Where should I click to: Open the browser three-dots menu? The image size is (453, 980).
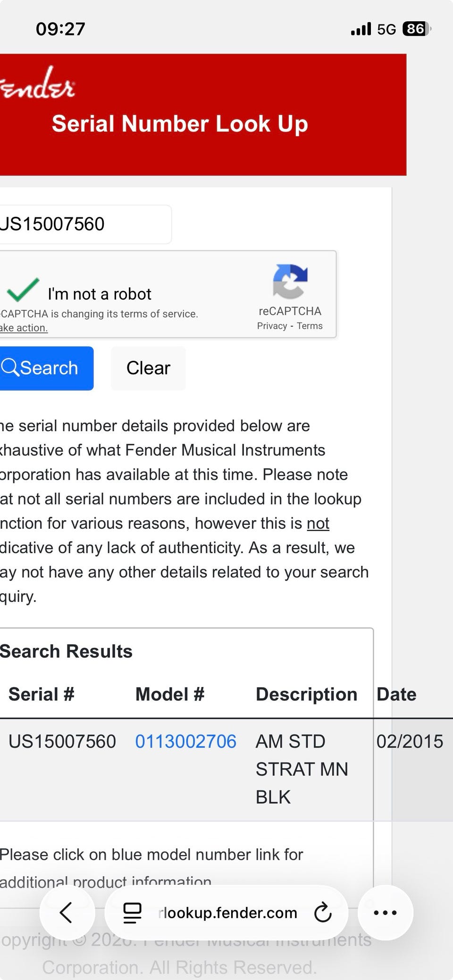385,913
